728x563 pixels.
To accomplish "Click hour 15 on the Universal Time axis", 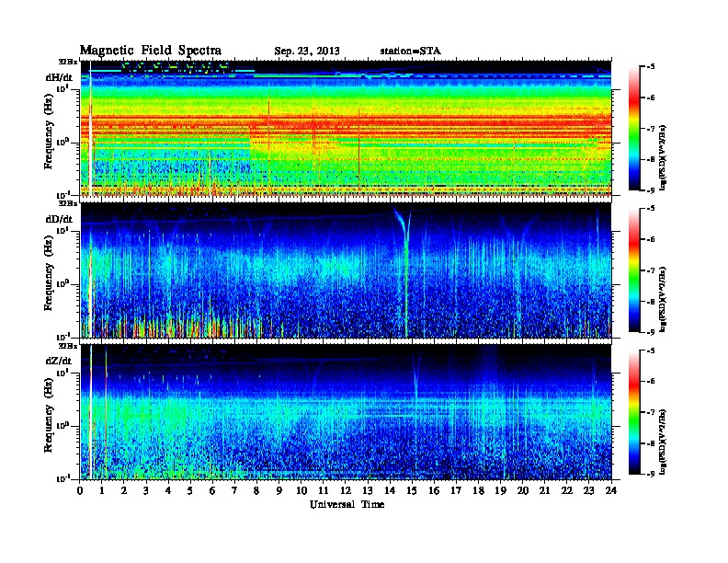I will point(412,490).
